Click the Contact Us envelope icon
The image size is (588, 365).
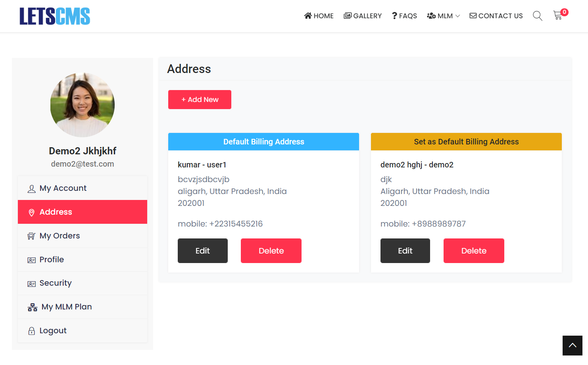point(473,16)
